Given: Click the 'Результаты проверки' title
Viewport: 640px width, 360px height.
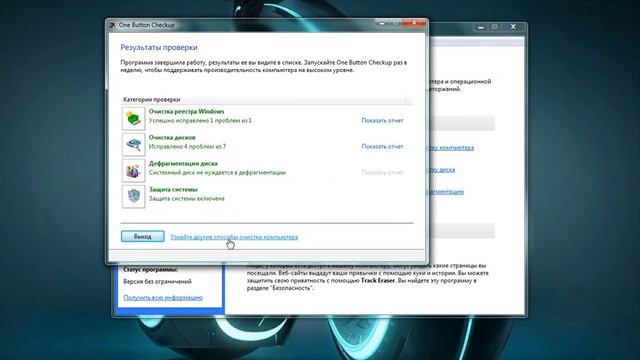Looking at the screenshot, I should [x=159, y=47].
